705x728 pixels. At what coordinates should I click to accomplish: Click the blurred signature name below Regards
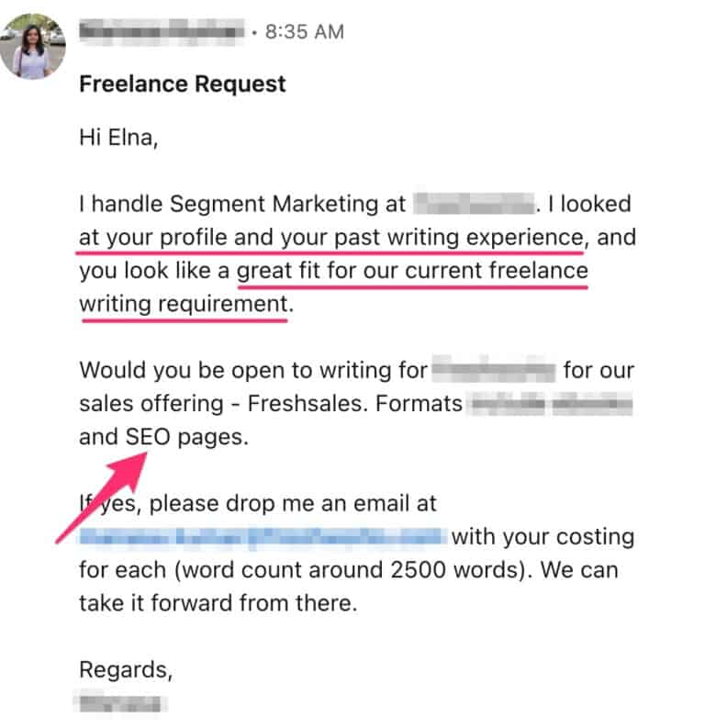click(120, 704)
